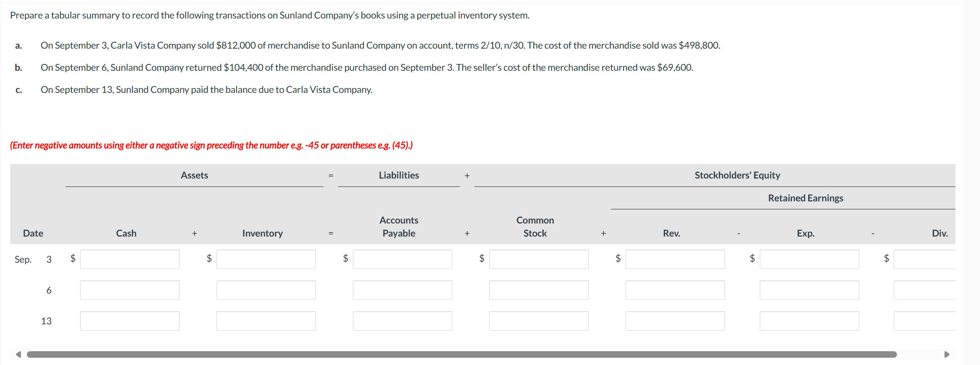The height and width of the screenshot is (365, 980).
Task: Click the Inventory input for September 13
Action: coord(265,320)
